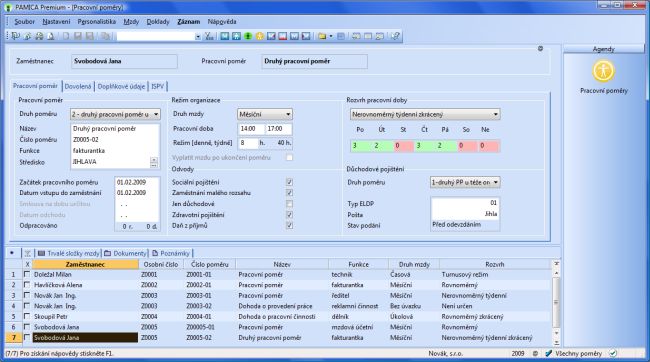Toggle the Daň z příjmů checkbox
Viewport: 650px width, 362px height.
[x=289, y=226]
